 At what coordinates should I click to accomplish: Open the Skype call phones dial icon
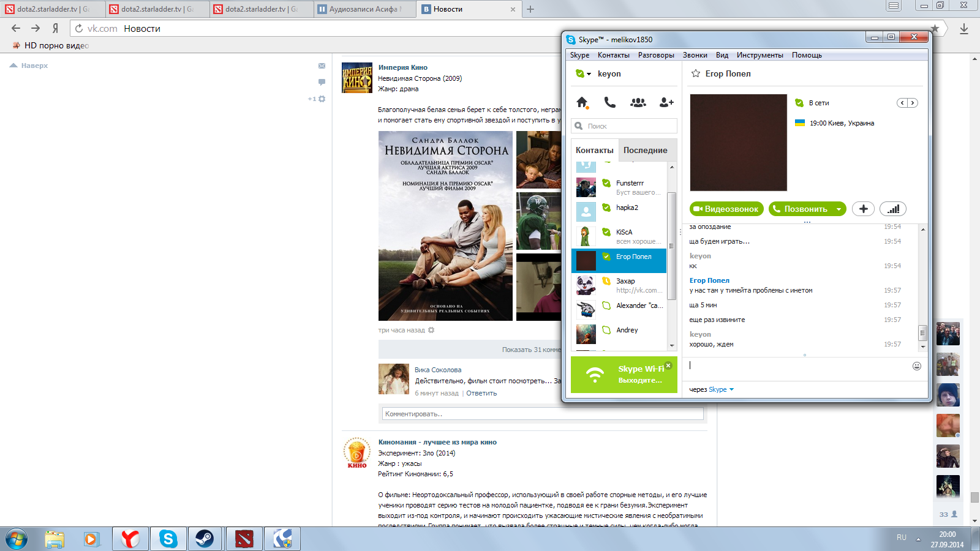(610, 102)
